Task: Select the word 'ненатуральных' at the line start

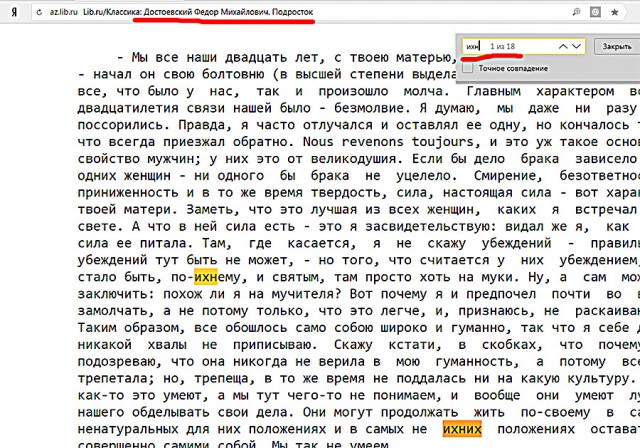Action: [x=128, y=429]
